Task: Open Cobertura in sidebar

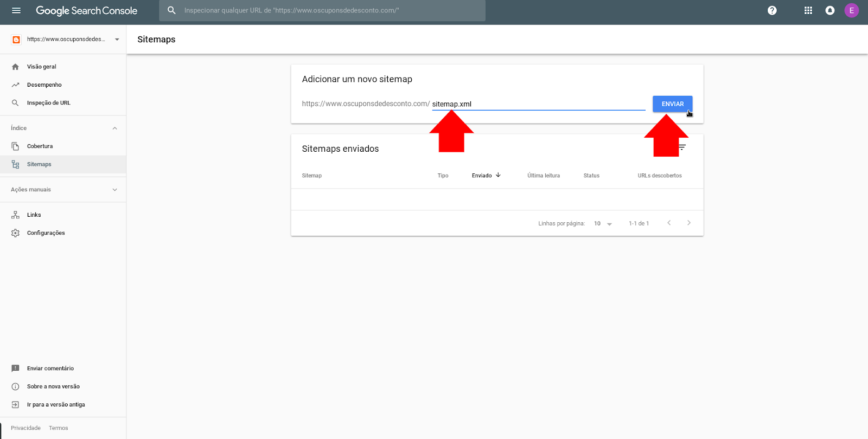Action: point(63,146)
